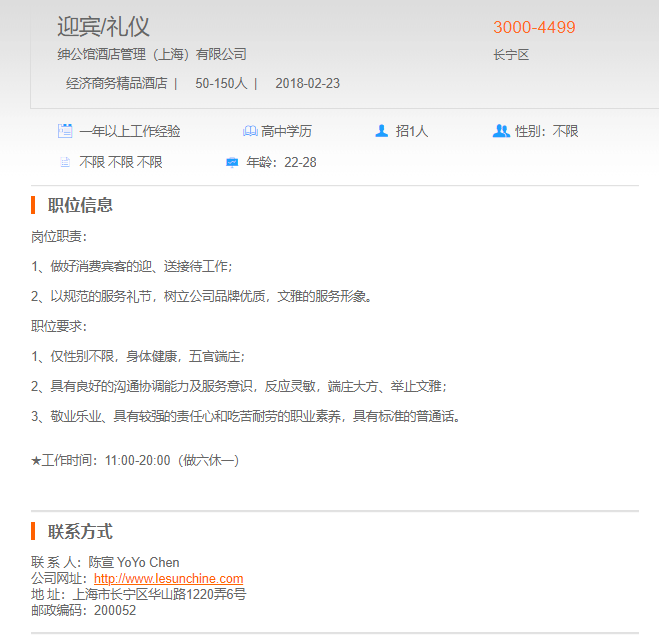Open the www.lesunchine.com company website link
Image resolution: width=659 pixels, height=637 pixels.
pyautogui.click(x=168, y=578)
